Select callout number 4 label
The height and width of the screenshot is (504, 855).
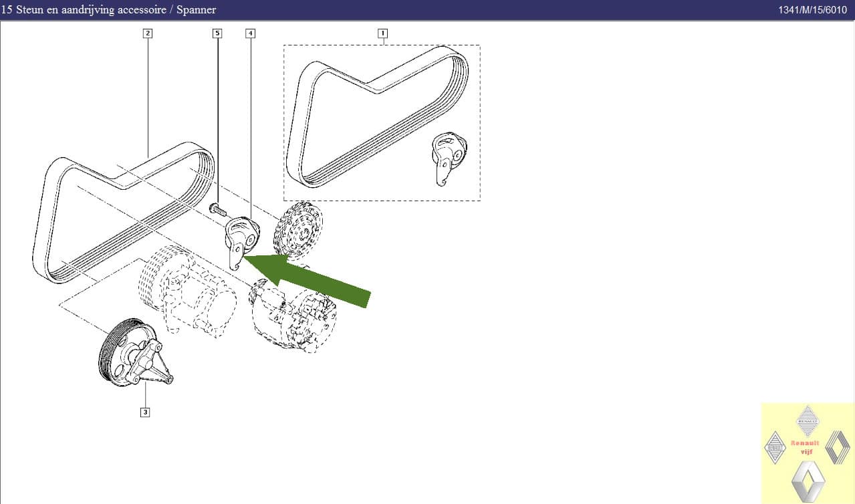(250, 33)
